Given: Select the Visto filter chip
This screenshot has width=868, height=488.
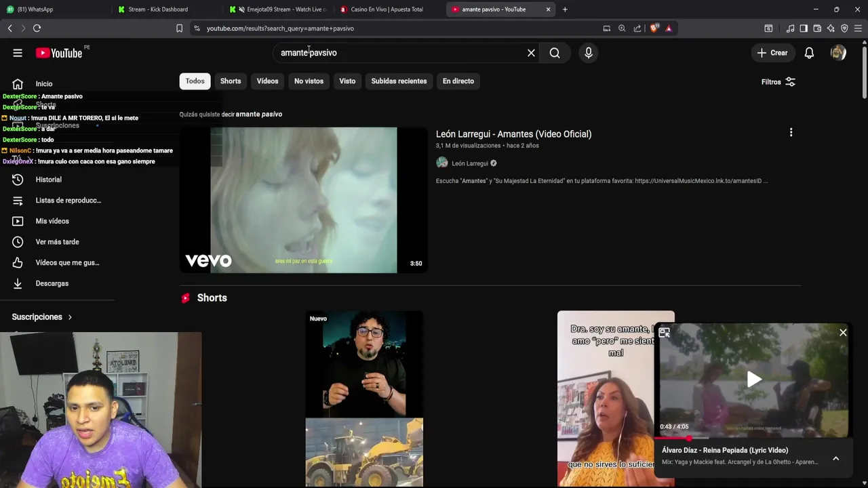Looking at the screenshot, I should (347, 81).
